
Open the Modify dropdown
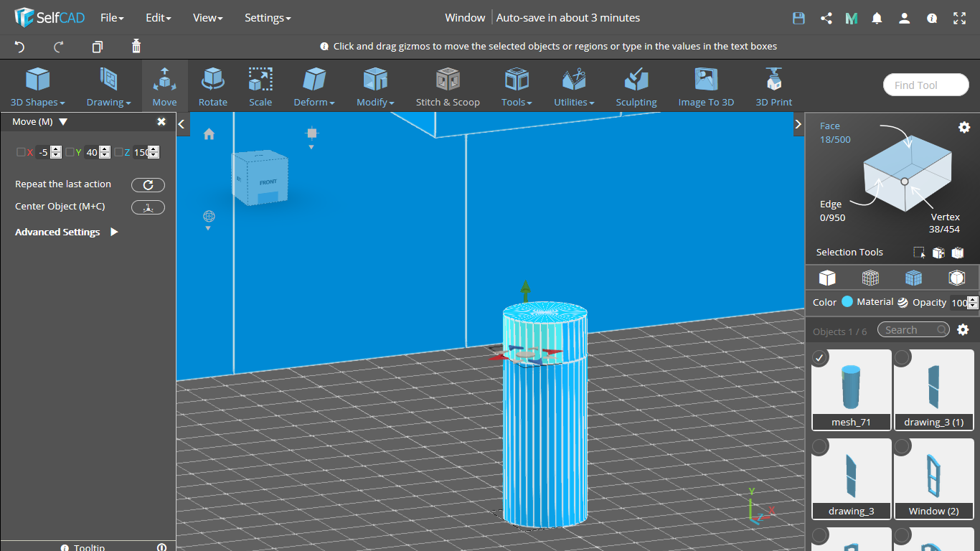point(375,86)
